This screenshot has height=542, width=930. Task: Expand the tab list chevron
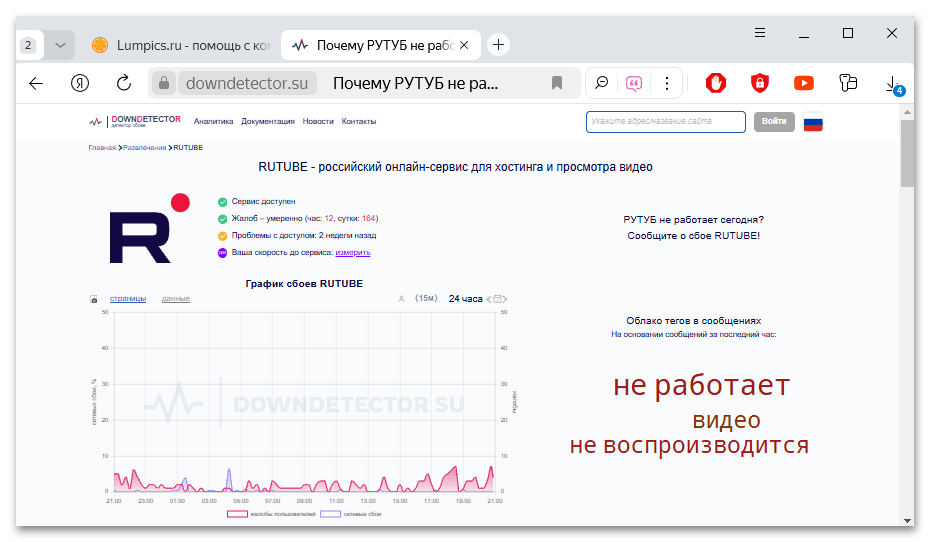coord(60,45)
